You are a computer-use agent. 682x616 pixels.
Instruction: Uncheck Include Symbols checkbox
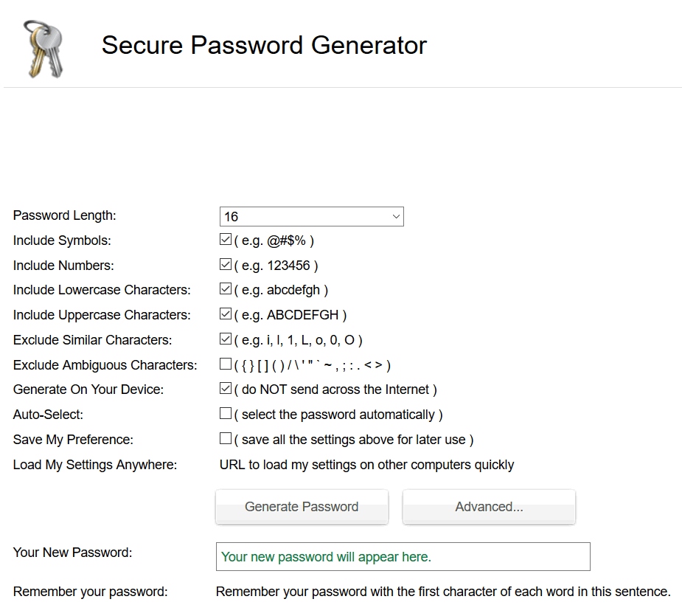pyautogui.click(x=226, y=240)
